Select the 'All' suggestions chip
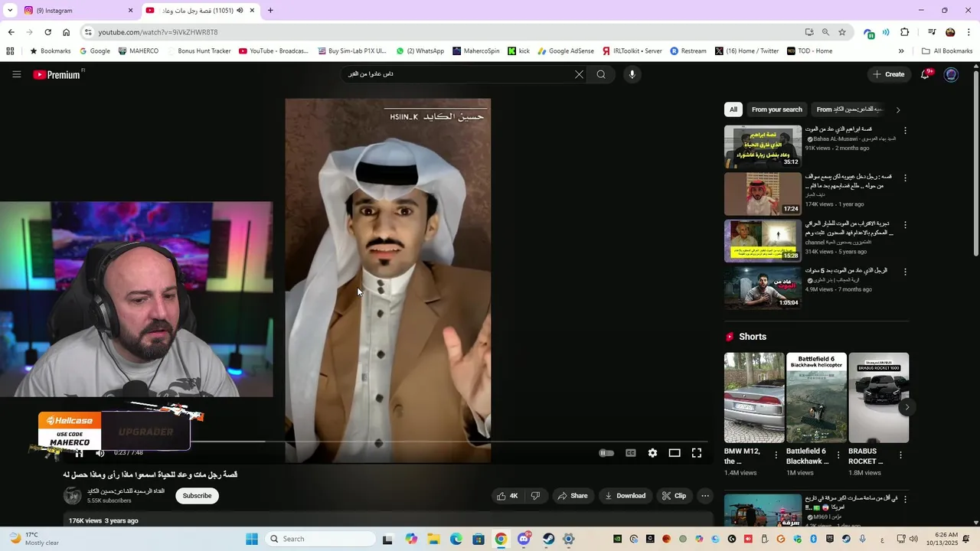Screen dimensions: 980x551 tap(733, 109)
